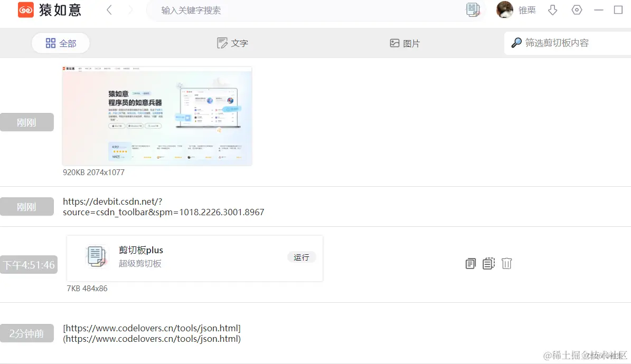Open the 猿如意 website screenshot thumbnail
This screenshot has height=364, width=631.
click(157, 116)
